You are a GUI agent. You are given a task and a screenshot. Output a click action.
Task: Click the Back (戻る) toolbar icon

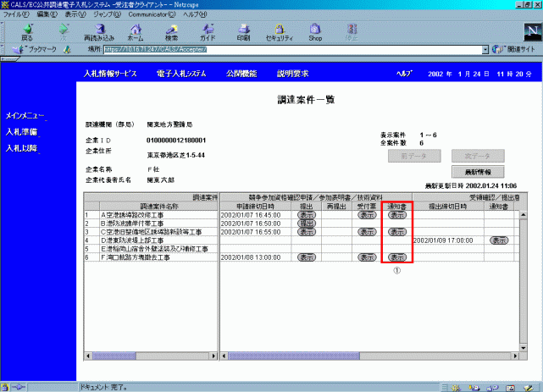(27, 32)
